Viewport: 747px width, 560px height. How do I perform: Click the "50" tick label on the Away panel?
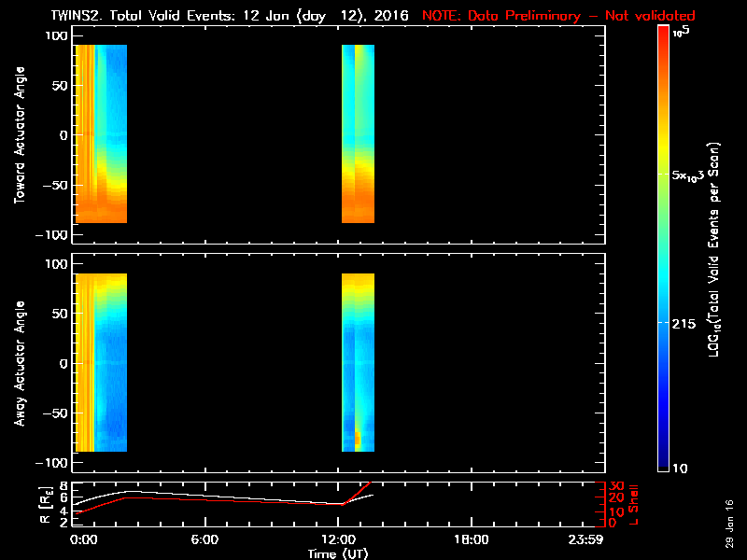click(60, 314)
